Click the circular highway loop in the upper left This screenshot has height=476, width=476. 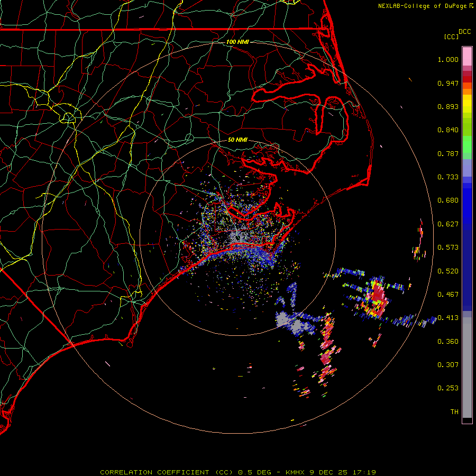[68, 117]
